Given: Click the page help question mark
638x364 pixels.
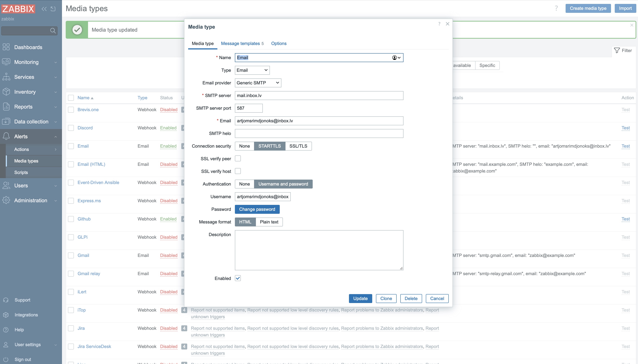Looking at the screenshot, I should (556, 8).
